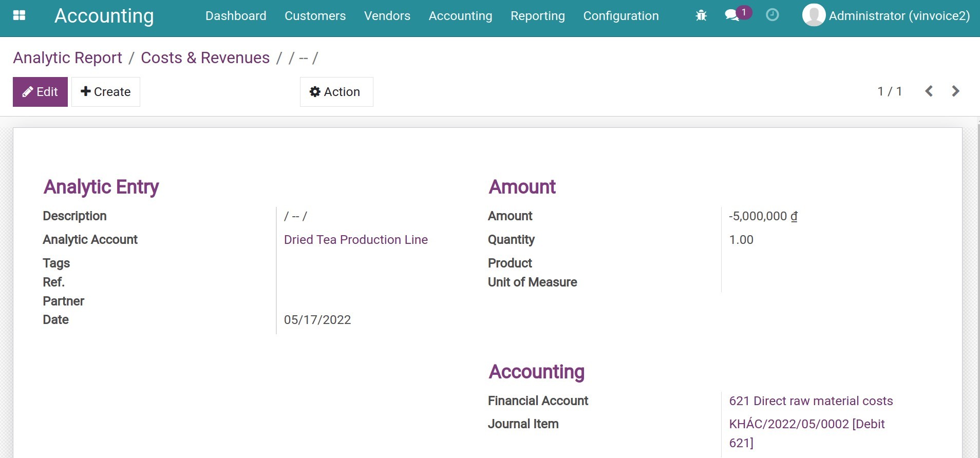This screenshot has height=458, width=980.
Task: Open the apps grid menu icon
Action: click(19, 15)
